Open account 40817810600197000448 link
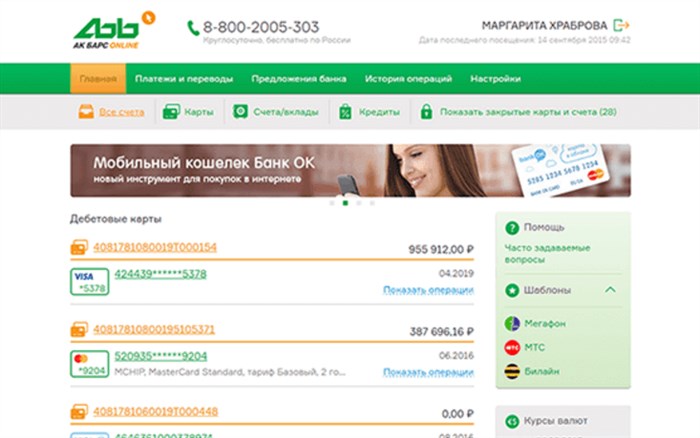 tap(155, 412)
